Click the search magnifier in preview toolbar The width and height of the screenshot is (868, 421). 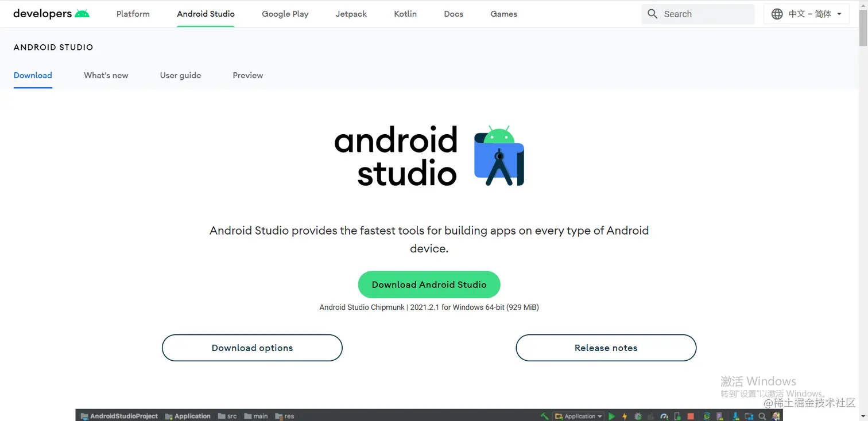[762, 416]
